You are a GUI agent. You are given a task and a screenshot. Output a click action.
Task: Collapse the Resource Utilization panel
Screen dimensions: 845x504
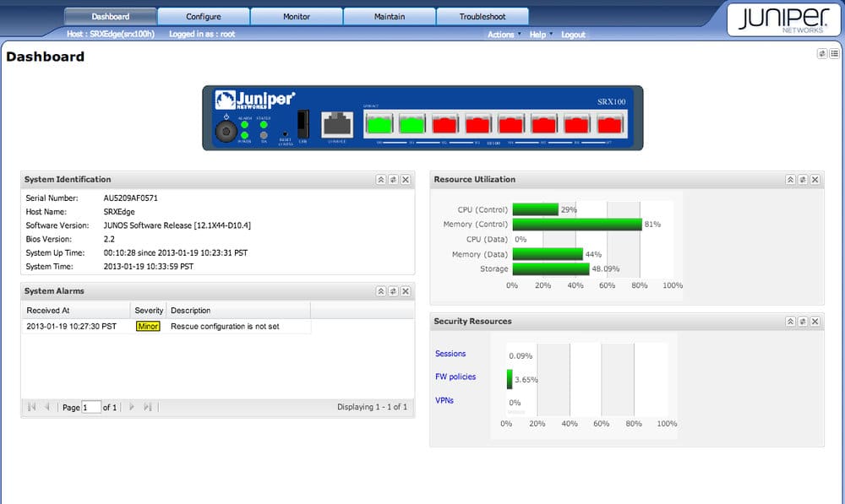pos(791,180)
